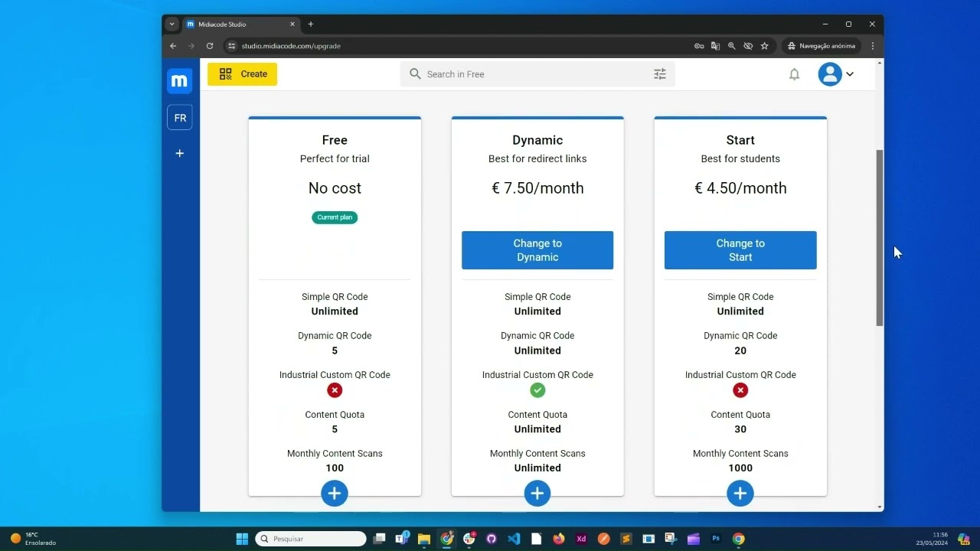Open Task View on the taskbar
Viewport: 980px width, 551px height.
(379, 539)
